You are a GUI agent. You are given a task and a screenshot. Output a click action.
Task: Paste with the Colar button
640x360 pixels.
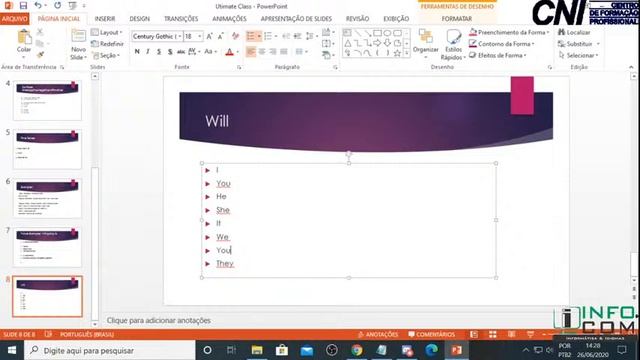coord(24,42)
